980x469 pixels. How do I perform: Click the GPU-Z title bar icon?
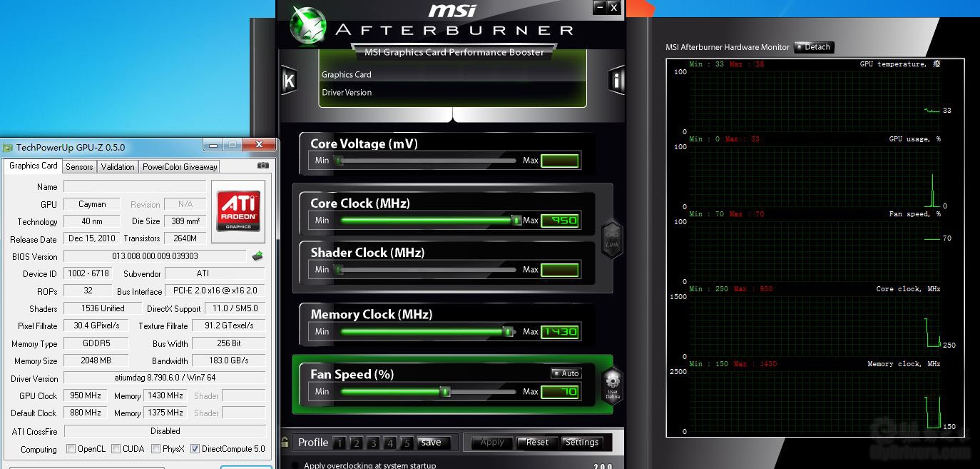click(x=8, y=148)
